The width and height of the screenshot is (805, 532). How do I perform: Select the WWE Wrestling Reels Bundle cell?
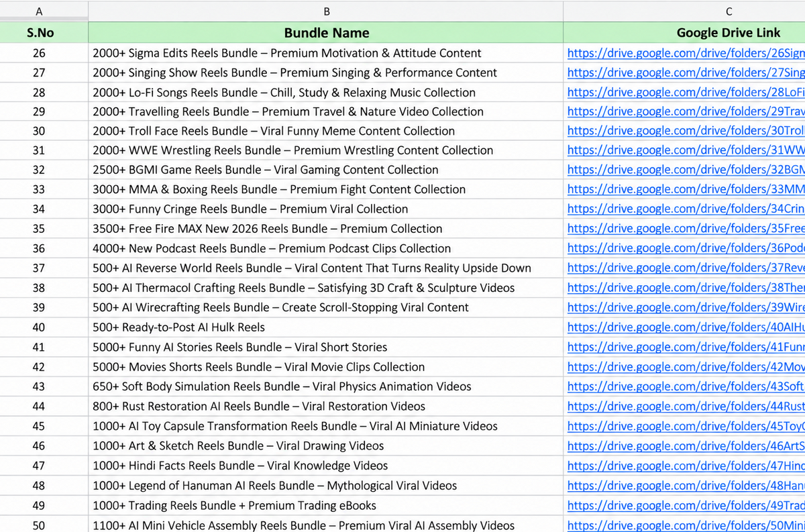click(326, 150)
